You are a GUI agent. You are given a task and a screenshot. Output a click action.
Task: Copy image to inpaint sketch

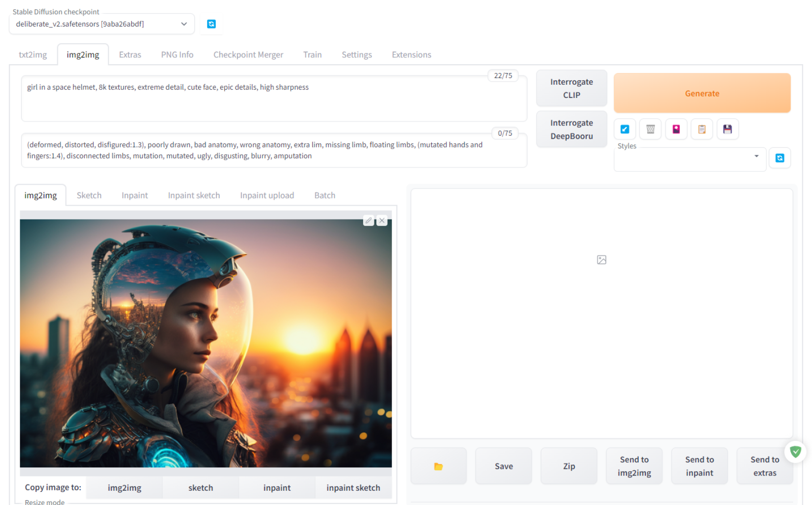353,487
